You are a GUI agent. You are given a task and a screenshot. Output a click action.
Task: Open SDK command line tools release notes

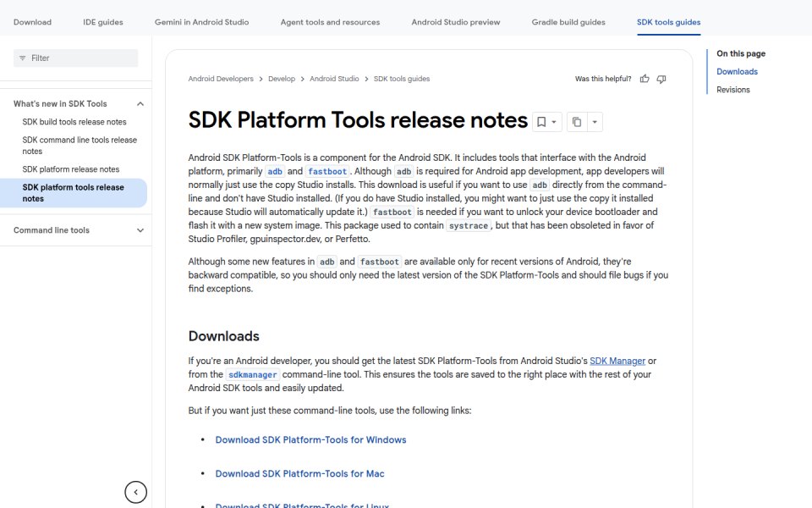coord(80,146)
